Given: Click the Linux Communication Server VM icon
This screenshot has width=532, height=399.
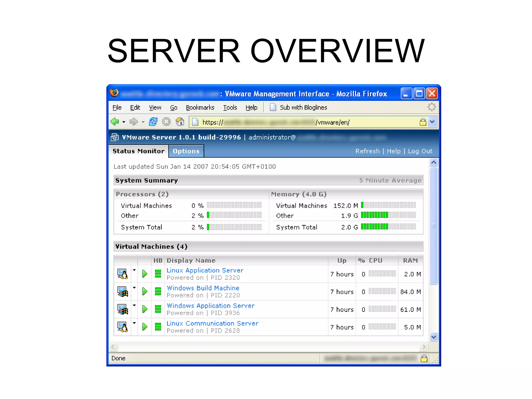Looking at the screenshot, I should (x=123, y=327).
